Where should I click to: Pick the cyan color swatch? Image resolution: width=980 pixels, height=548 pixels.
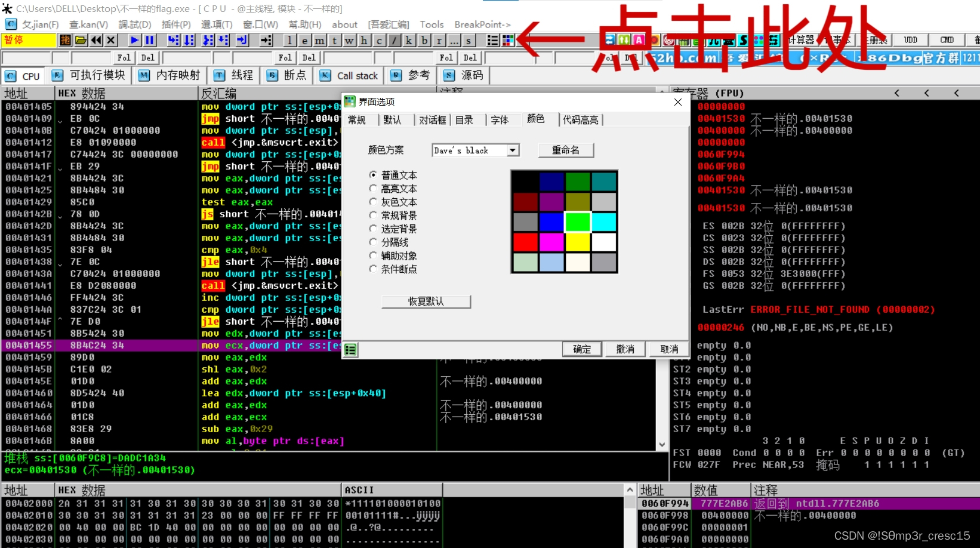(604, 222)
